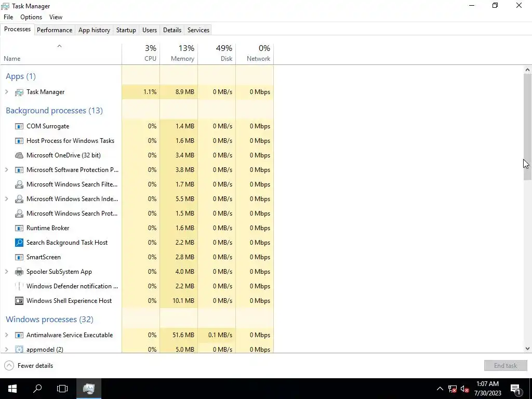
Task: Click the Microsoft Windows Search Indexer icon
Action: [x=19, y=199]
